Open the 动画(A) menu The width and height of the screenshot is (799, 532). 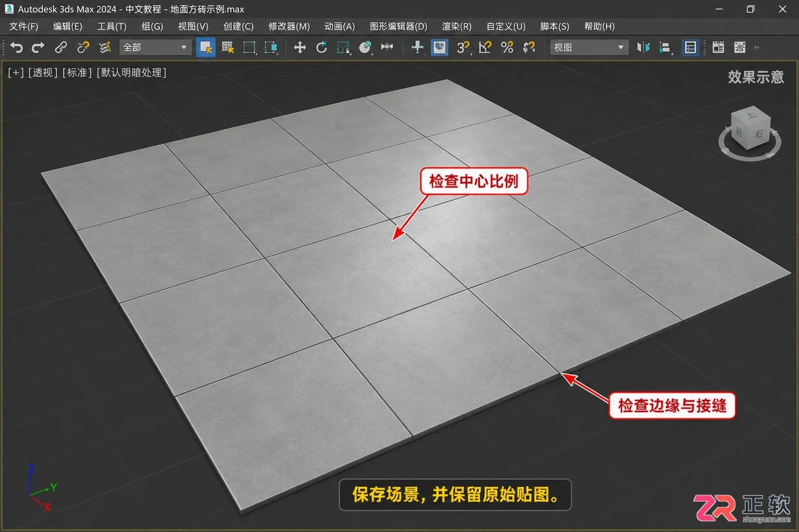pyautogui.click(x=339, y=26)
